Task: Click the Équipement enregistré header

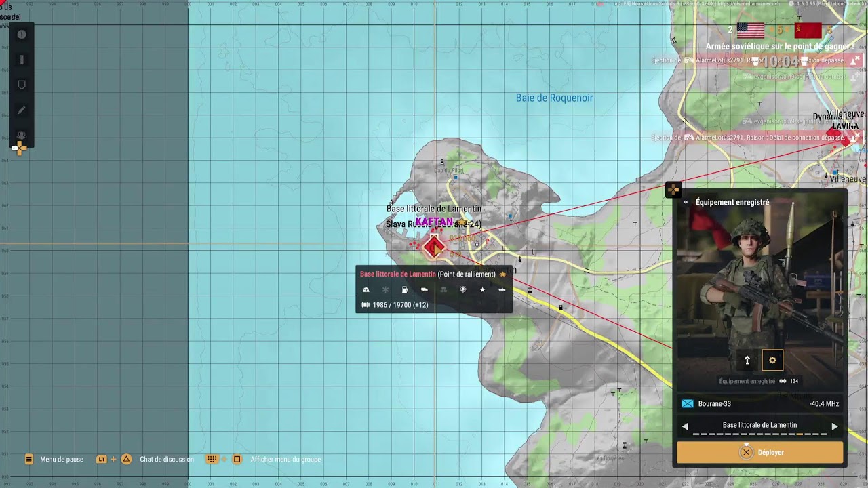Action: [x=732, y=202]
